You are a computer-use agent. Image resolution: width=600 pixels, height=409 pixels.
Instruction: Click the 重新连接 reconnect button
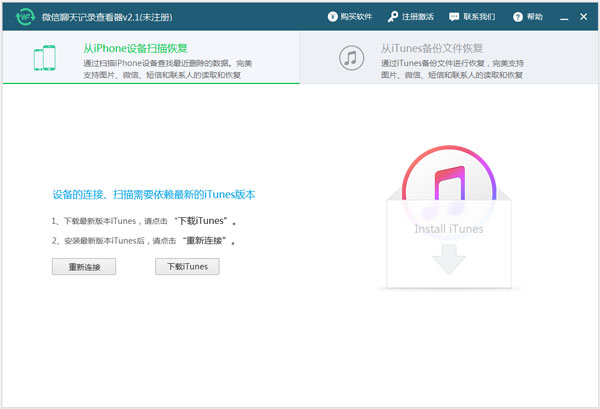[84, 267]
